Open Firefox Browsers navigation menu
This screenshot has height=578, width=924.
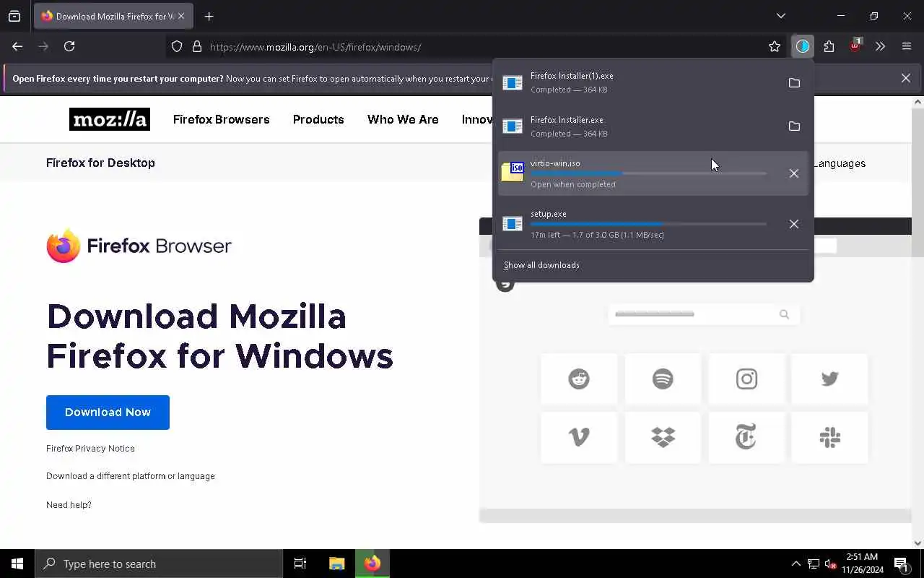tap(221, 119)
